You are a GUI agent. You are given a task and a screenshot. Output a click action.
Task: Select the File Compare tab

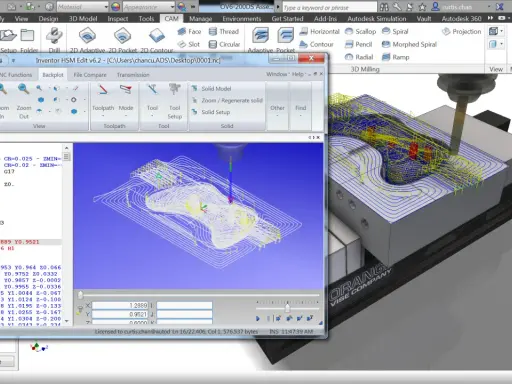pos(90,75)
